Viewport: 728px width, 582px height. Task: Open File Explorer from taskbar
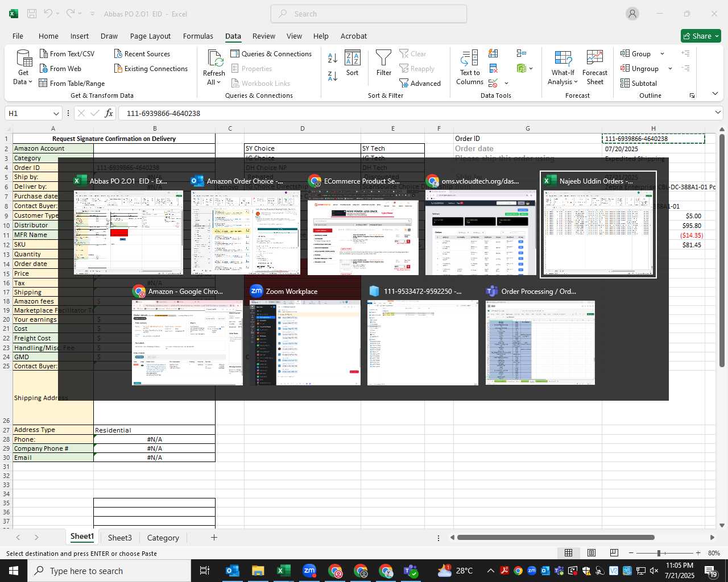coord(258,571)
